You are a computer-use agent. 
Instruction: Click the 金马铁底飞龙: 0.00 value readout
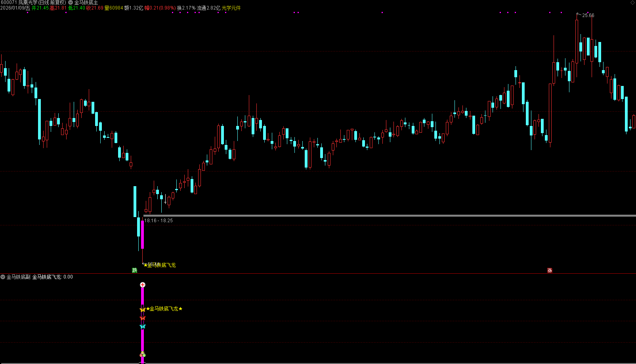pyautogui.click(x=53, y=277)
